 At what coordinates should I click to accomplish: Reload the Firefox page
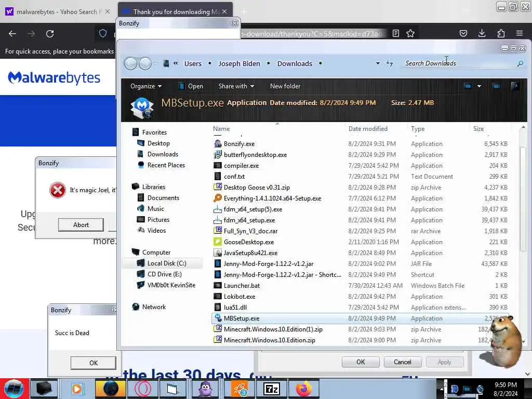(50, 34)
